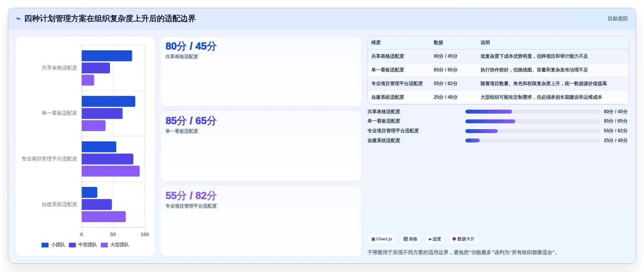Viewport: 644px width, 272px height.
Task: Toggle the 小团队 legend swatch
Action: click(x=45, y=245)
